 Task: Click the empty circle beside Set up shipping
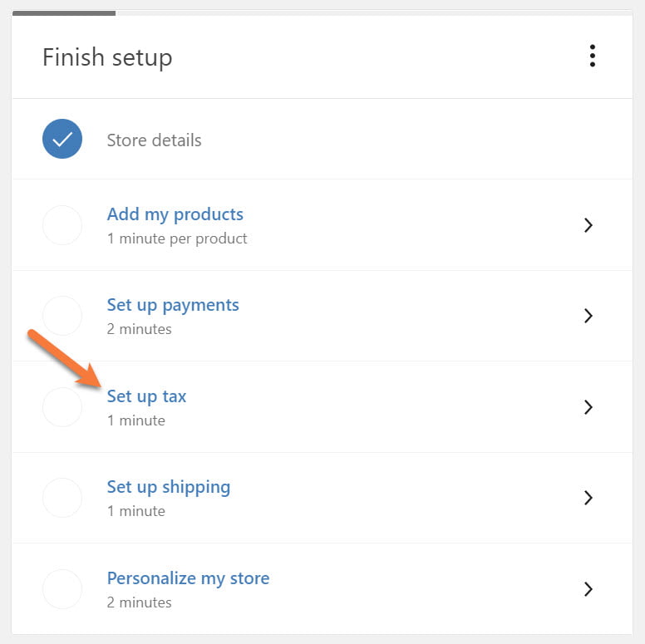(x=62, y=498)
